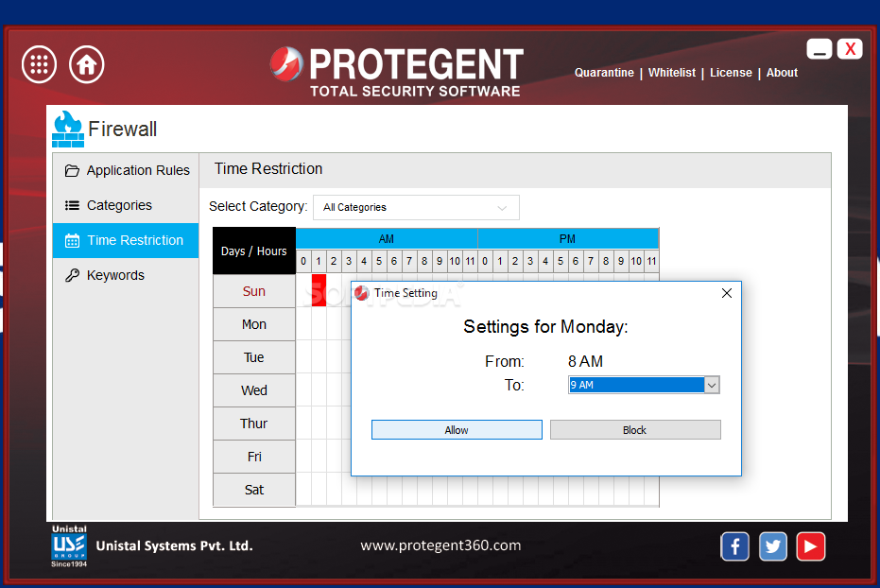The width and height of the screenshot is (880, 588).
Task: Close the Time Setting dialog
Action: (727, 293)
